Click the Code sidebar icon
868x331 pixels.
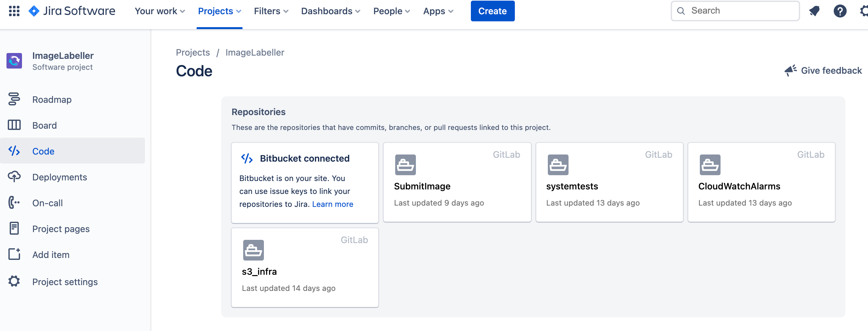pyautogui.click(x=14, y=151)
